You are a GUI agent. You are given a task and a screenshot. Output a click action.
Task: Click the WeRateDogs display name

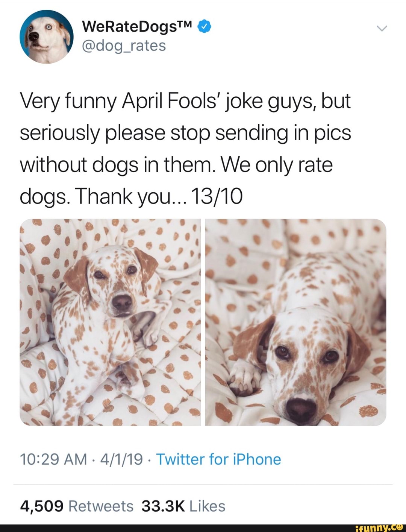[132, 26]
